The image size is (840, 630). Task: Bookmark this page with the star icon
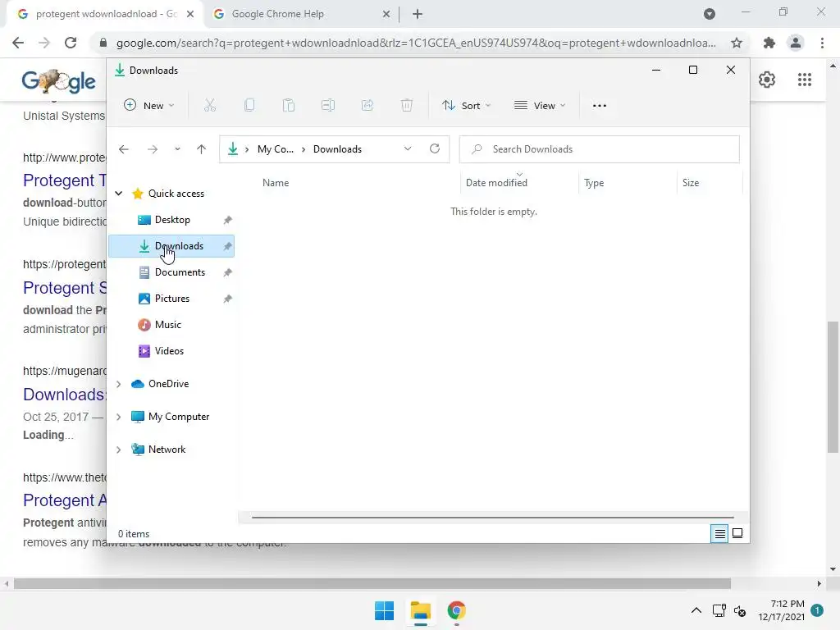click(x=737, y=43)
